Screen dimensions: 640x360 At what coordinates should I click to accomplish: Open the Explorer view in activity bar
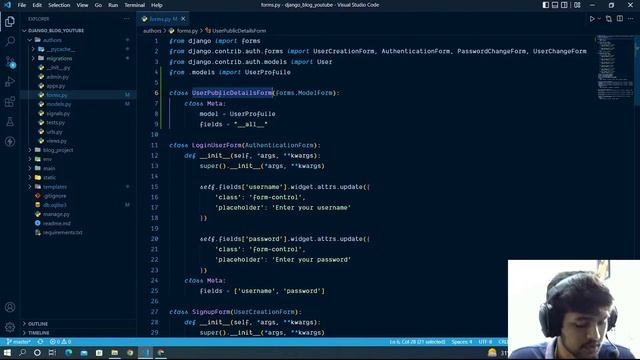10,21
